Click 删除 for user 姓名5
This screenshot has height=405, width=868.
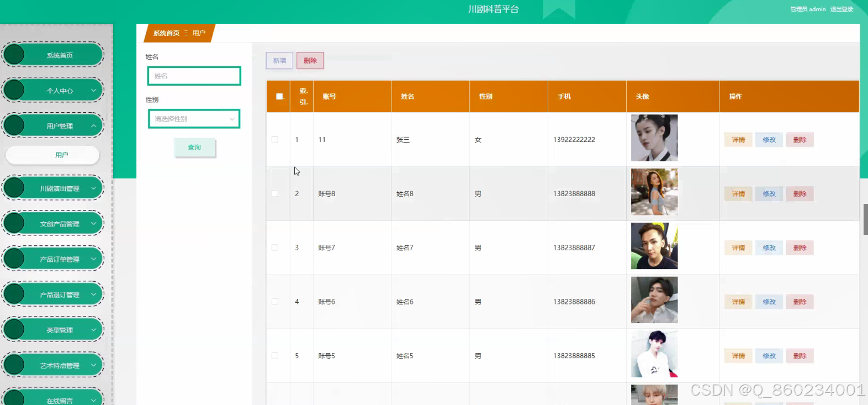click(x=800, y=356)
